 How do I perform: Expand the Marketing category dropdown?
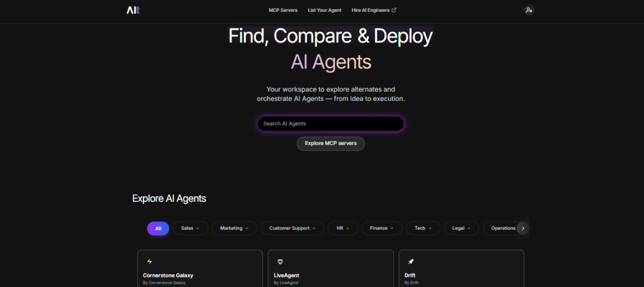pos(234,229)
